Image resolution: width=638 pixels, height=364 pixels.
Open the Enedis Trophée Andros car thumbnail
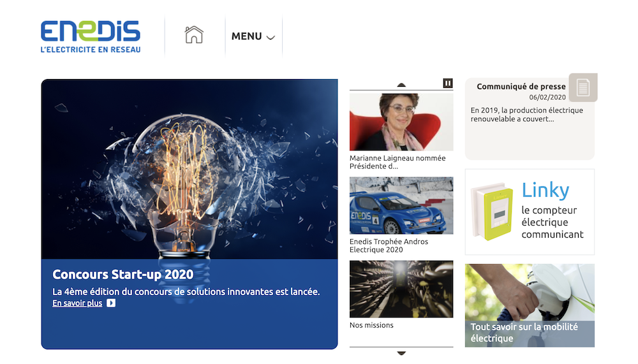[x=401, y=205]
